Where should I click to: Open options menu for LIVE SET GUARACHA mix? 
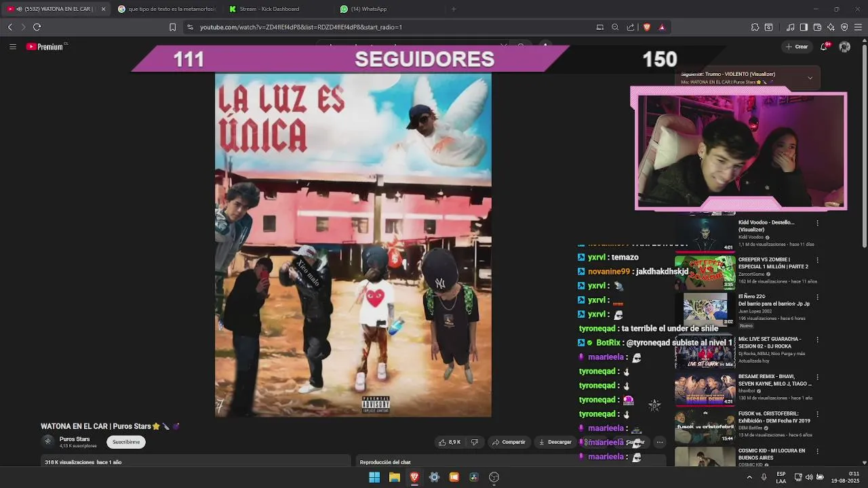[x=817, y=340]
